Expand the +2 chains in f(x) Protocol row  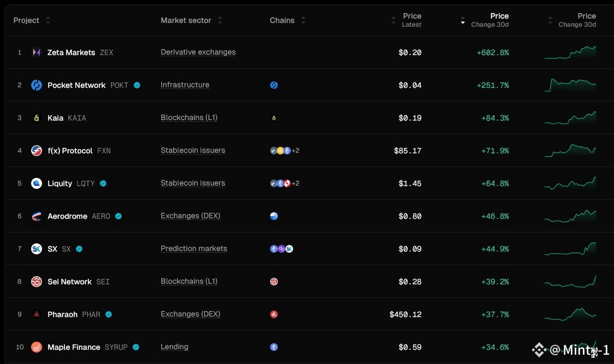296,151
